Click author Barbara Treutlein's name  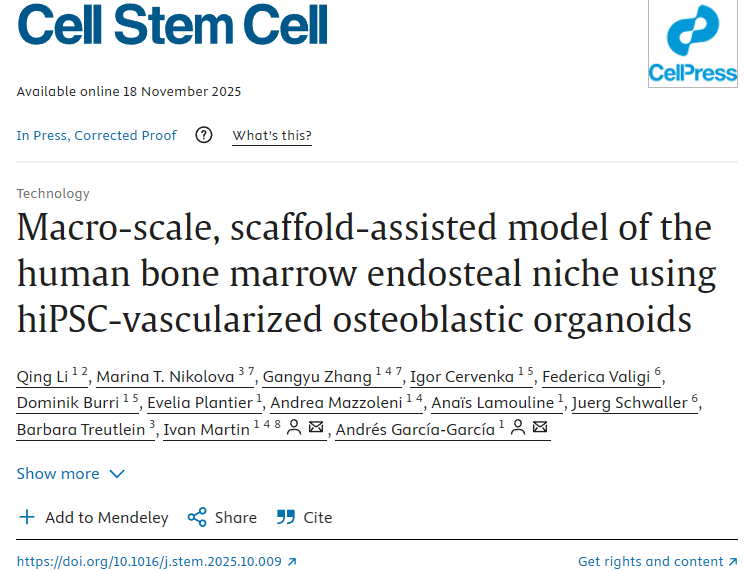[80, 430]
